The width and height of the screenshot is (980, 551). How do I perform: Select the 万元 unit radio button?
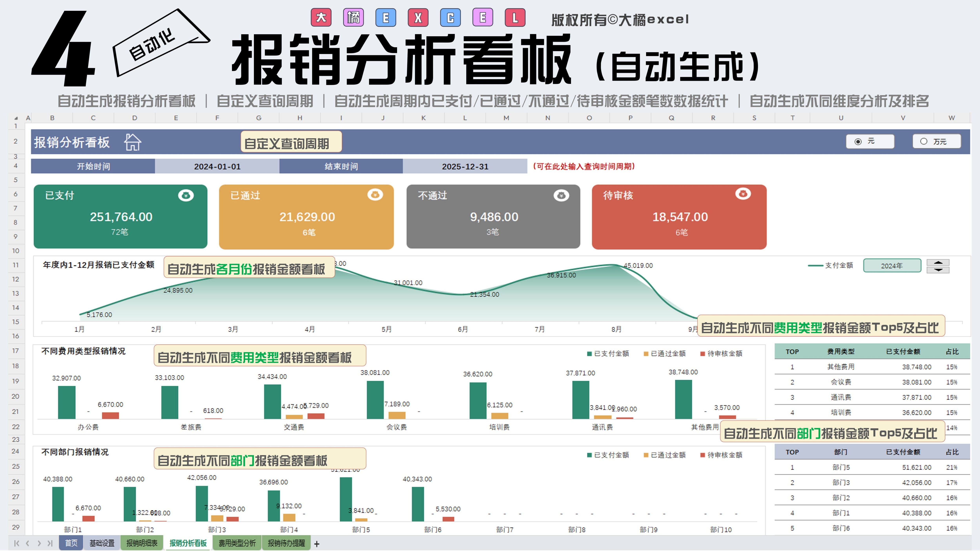pyautogui.click(x=923, y=142)
